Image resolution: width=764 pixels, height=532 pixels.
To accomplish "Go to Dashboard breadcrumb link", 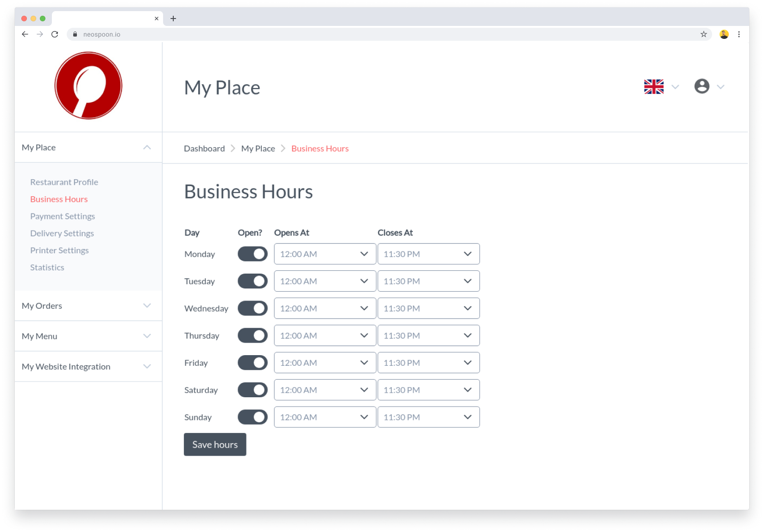I will (204, 149).
